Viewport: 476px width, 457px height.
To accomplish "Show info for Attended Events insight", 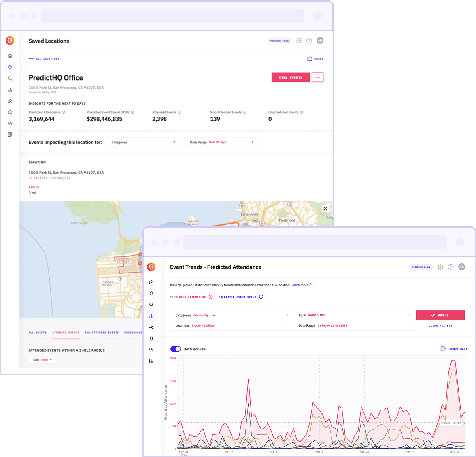I will [x=180, y=112].
